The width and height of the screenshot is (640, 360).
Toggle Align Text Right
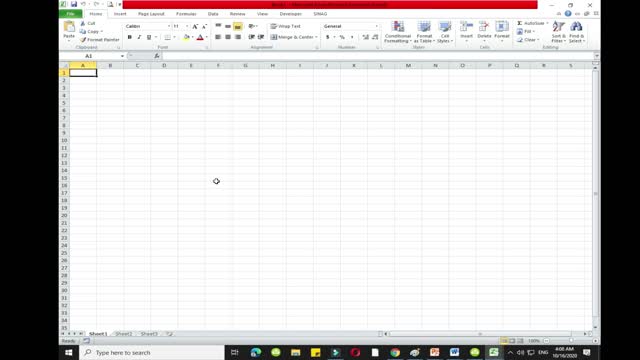click(x=238, y=37)
